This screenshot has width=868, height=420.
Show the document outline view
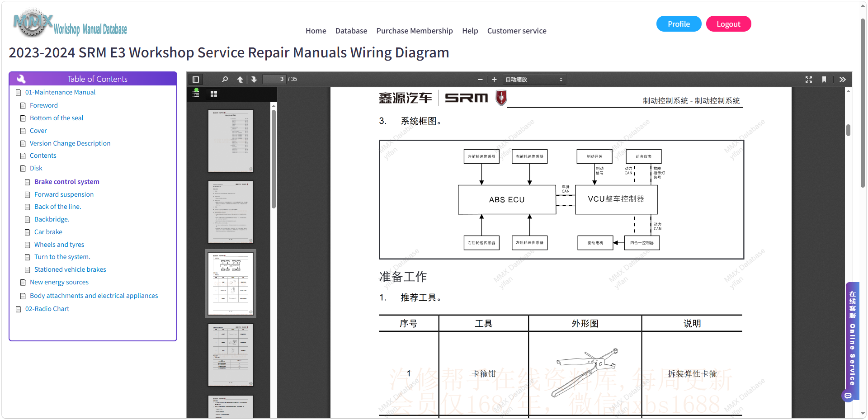196,94
